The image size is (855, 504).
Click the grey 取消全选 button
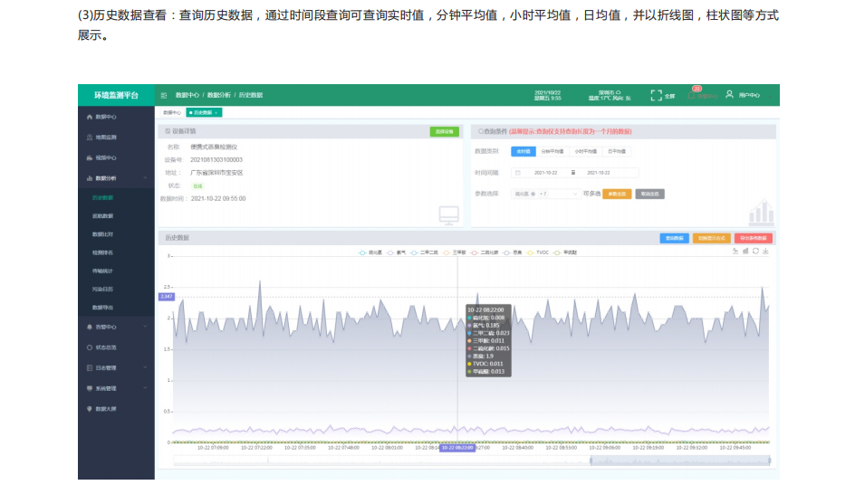[650, 194]
